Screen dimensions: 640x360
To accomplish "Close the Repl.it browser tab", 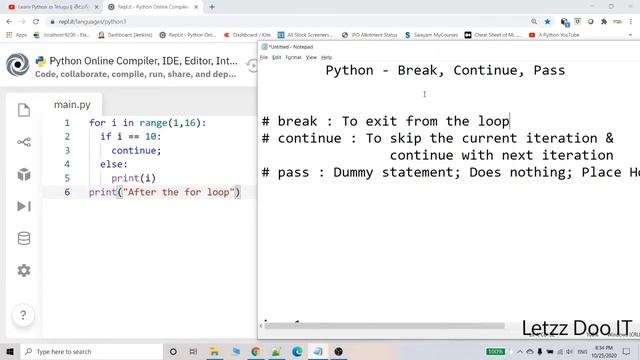I will [x=196, y=7].
